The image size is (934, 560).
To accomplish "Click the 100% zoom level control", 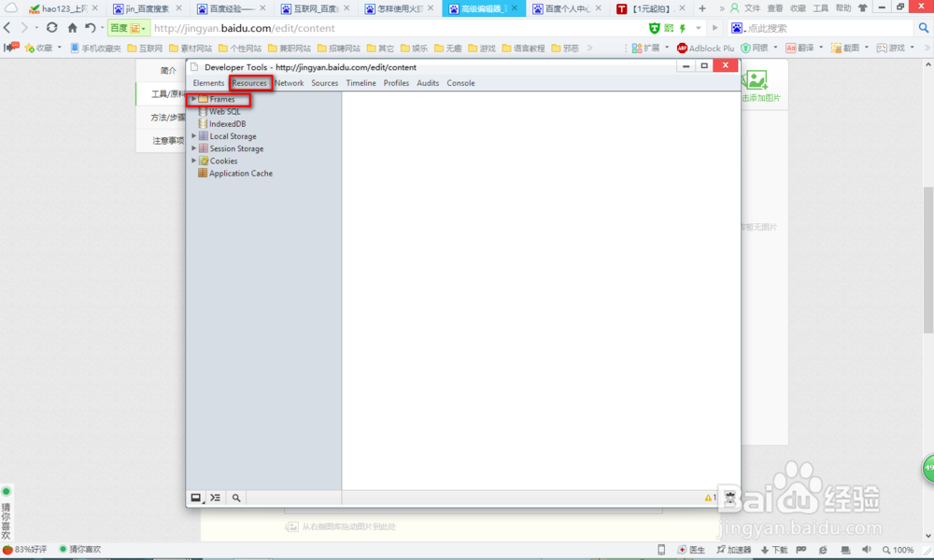I will 899,550.
